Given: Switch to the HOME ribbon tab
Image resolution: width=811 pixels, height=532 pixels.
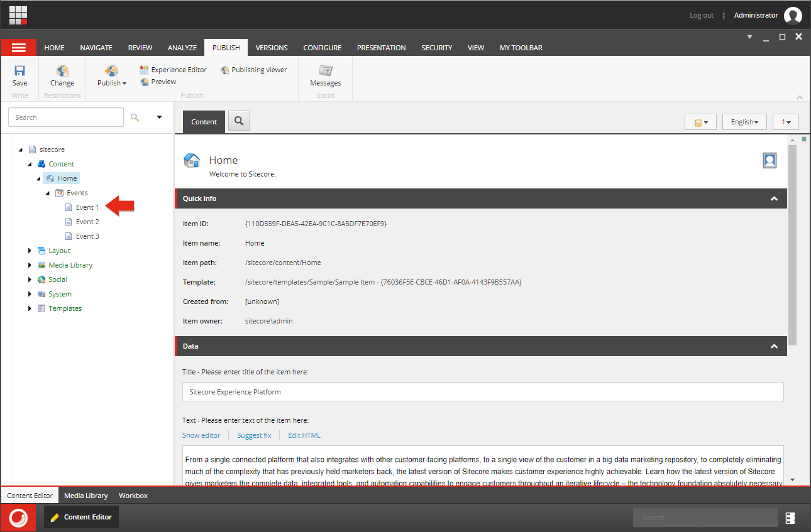Looking at the screenshot, I should (x=54, y=48).
